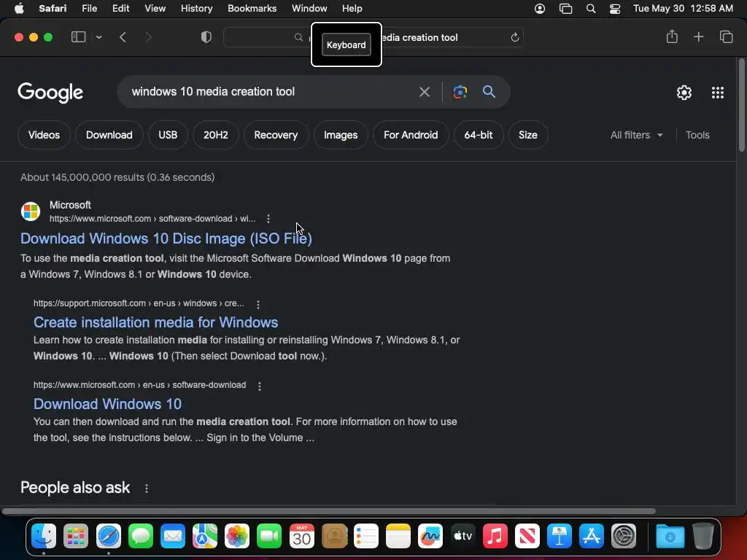Open Spotlight search in menu bar
This screenshot has width=747, height=560.
point(591,9)
